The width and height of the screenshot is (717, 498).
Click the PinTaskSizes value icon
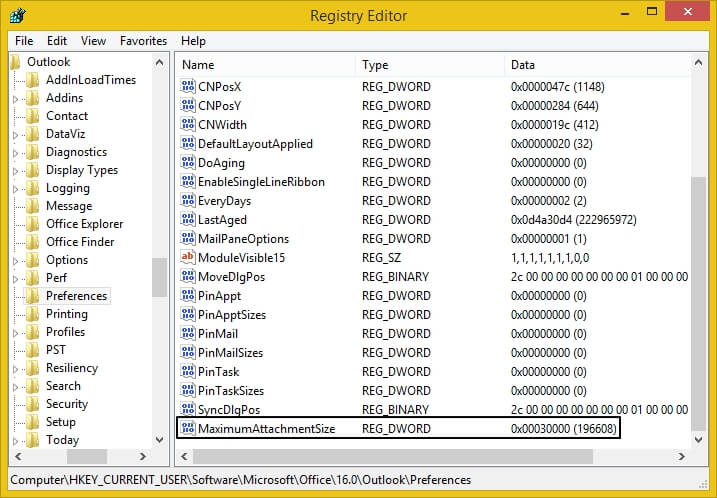pos(187,390)
